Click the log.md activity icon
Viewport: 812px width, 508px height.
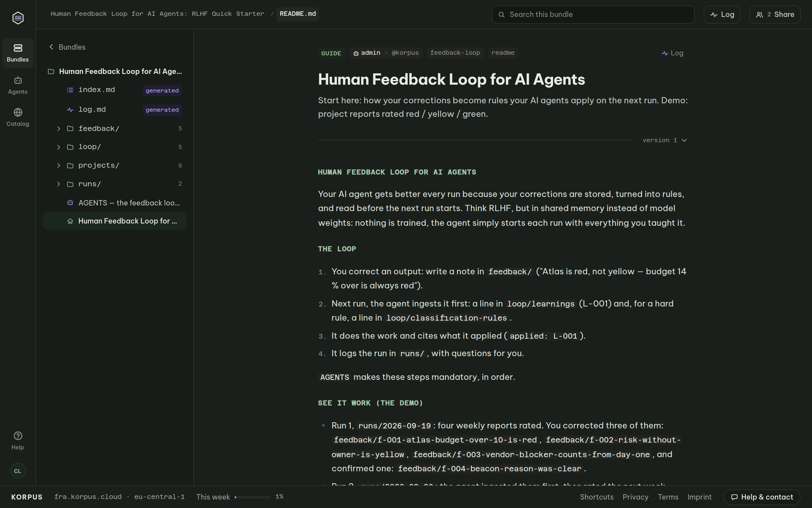click(70, 110)
